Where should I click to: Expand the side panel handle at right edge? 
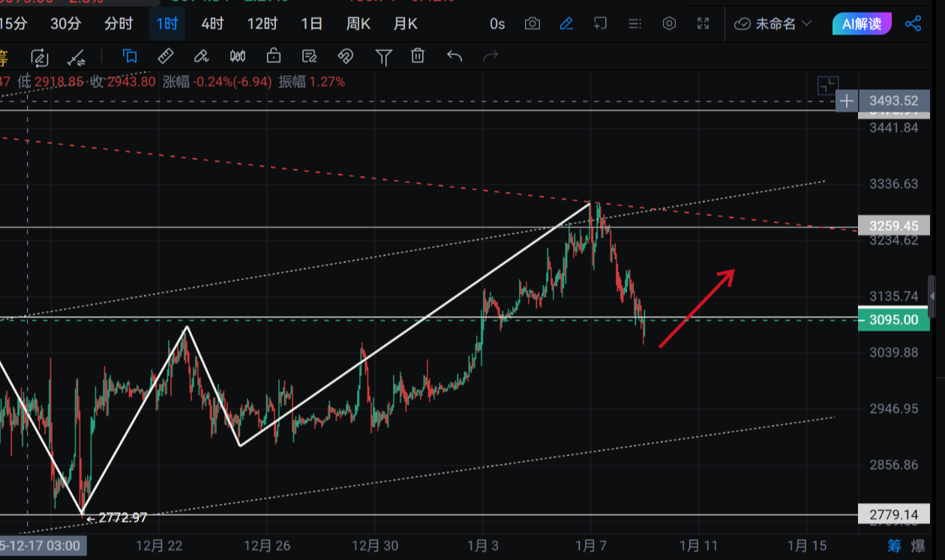click(x=931, y=296)
